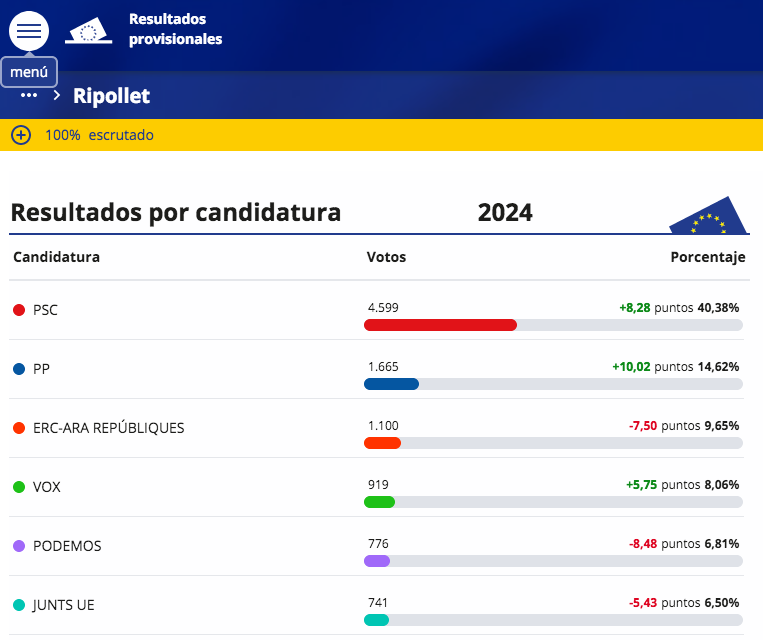Image resolution: width=763 pixels, height=640 pixels.
Task: Click the breadcrumb chevron before Ripollet
Action: (x=57, y=95)
